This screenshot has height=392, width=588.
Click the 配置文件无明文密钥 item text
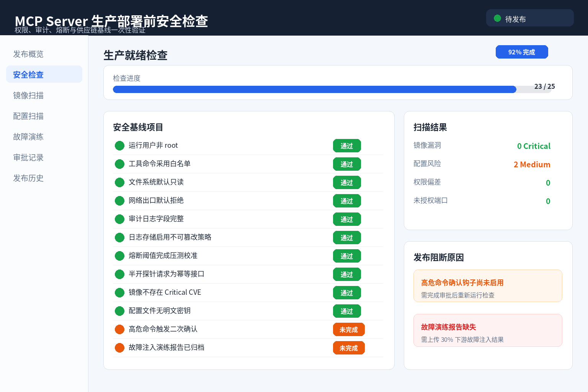tap(160, 310)
